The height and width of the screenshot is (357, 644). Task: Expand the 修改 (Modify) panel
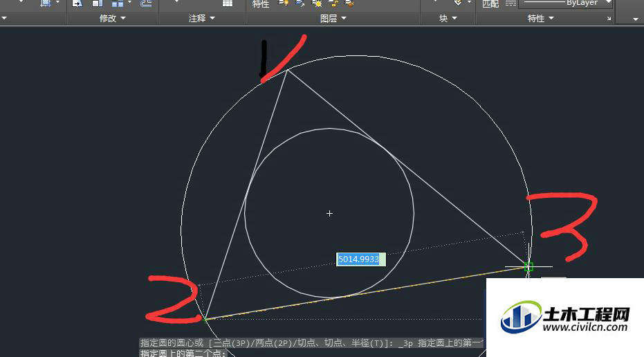click(x=113, y=19)
